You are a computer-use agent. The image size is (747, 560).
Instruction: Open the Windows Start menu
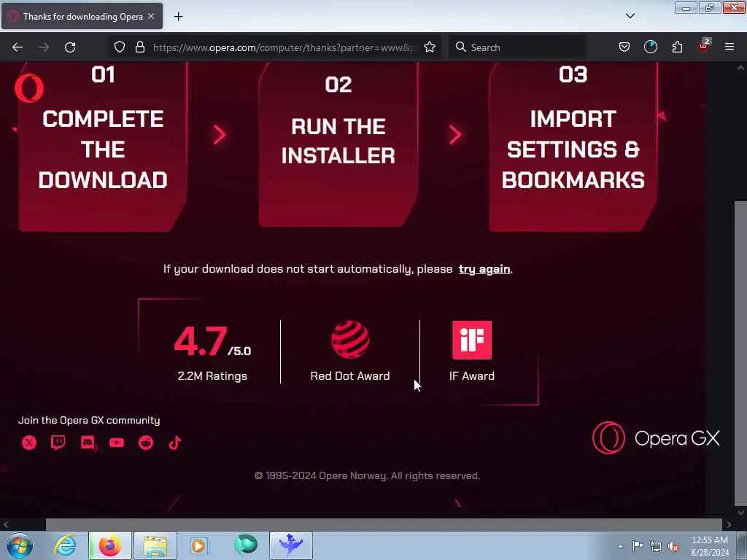pos(20,545)
